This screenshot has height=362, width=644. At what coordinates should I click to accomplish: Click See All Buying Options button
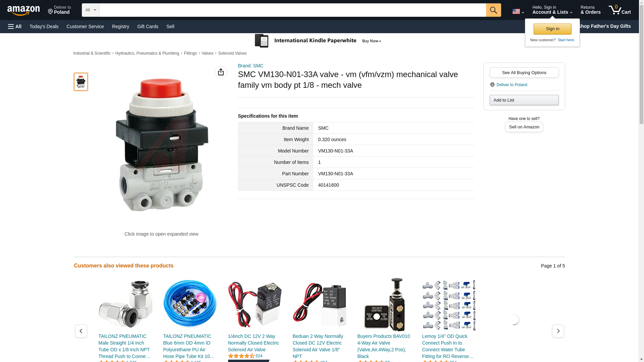(x=524, y=73)
